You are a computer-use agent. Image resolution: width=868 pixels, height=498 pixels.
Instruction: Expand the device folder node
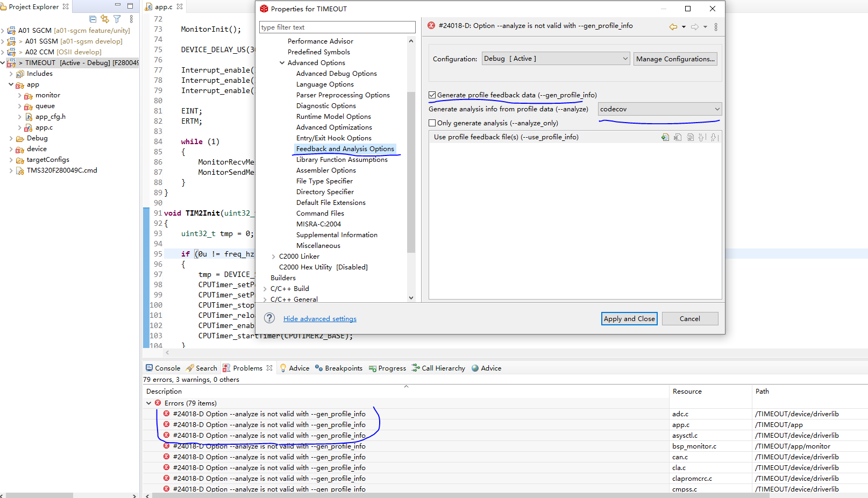(x=11, y=149)
